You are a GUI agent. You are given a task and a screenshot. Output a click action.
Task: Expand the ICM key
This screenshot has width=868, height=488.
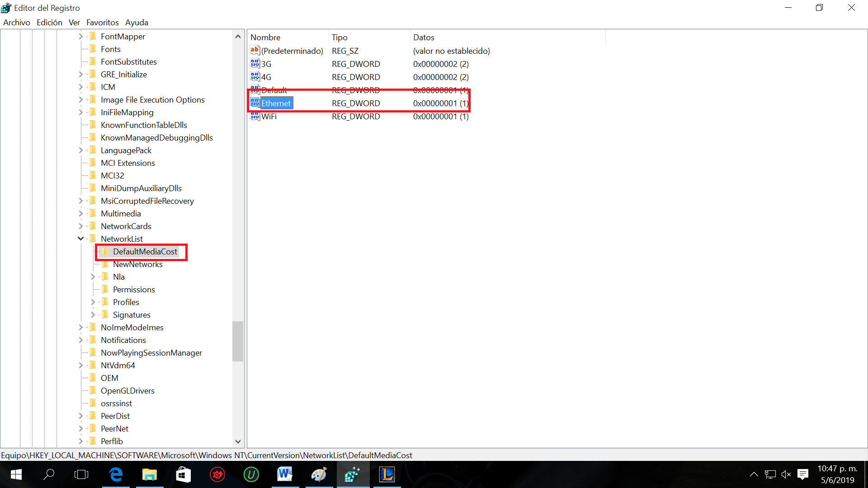[80, 87]
